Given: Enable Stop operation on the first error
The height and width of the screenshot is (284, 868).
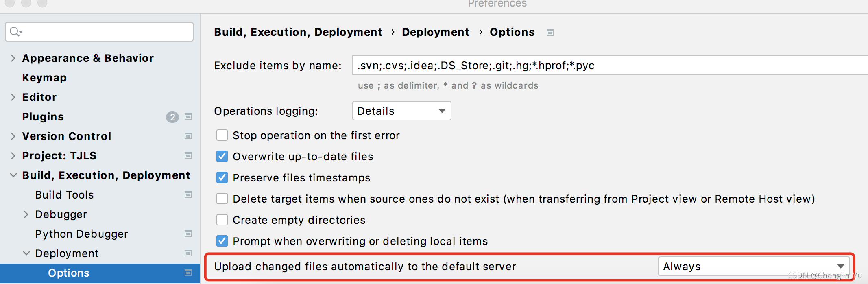Looking at the screenshot, I should (x=222, y=135).
